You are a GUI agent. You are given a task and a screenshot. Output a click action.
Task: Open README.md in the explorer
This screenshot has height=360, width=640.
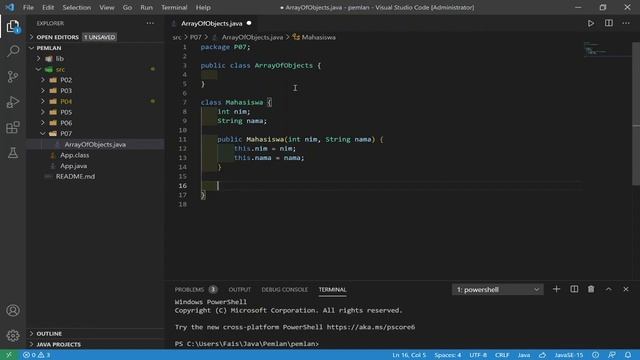(75, 176)
